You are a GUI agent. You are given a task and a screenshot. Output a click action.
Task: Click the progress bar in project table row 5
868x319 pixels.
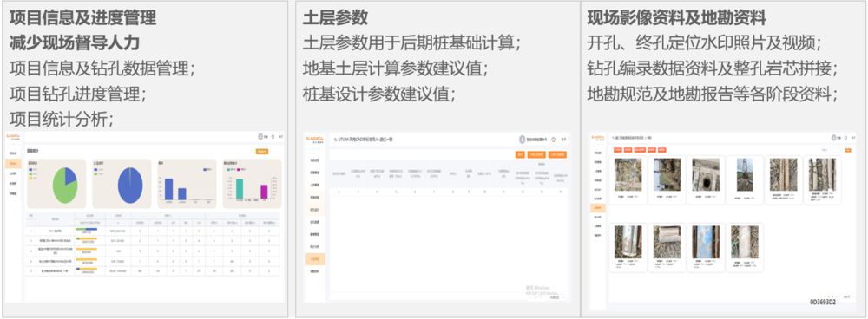86,269
